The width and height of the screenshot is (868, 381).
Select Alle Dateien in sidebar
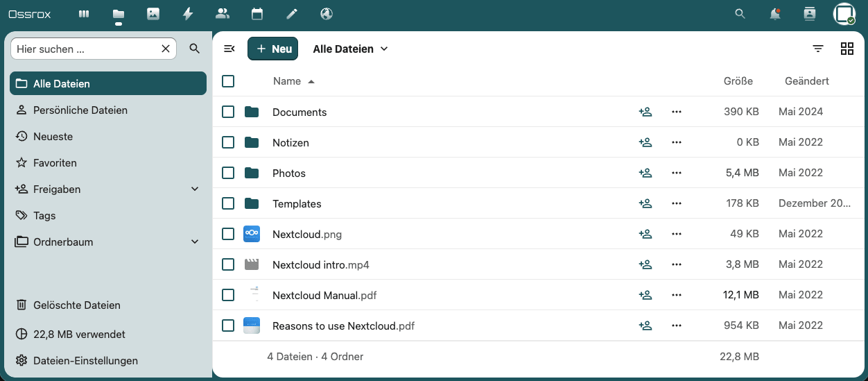click(108, 83)
